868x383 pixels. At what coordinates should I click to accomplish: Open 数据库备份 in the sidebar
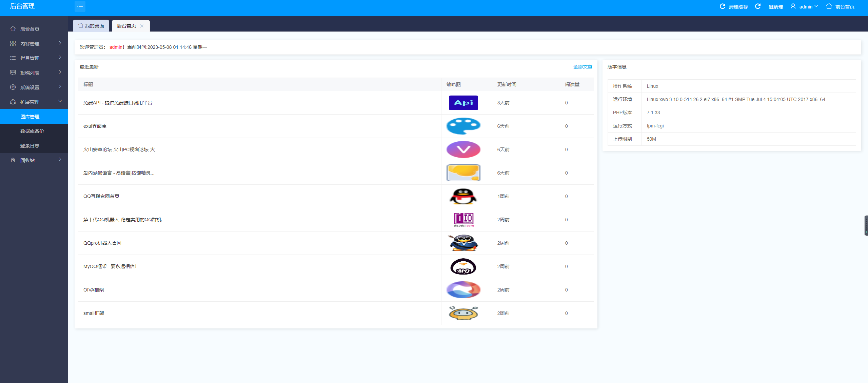pos(34,131)
